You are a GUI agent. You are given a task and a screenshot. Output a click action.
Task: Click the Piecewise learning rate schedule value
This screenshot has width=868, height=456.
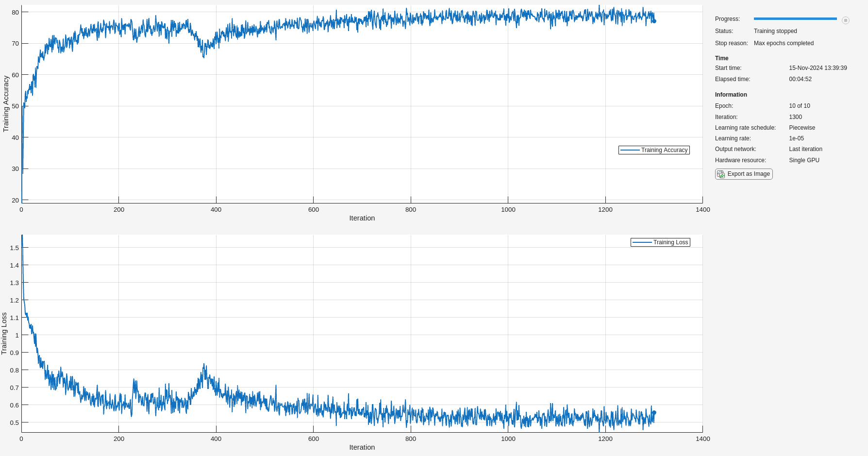(802, 128)
